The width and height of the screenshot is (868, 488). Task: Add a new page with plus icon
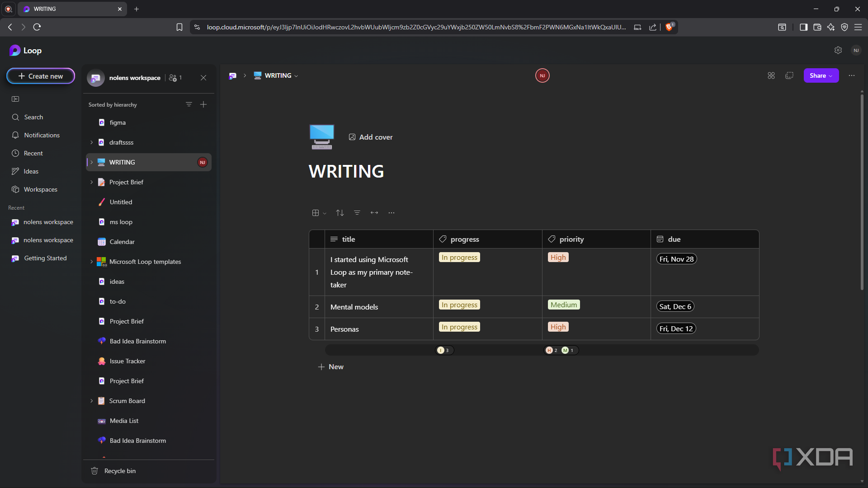pos(203,104)
